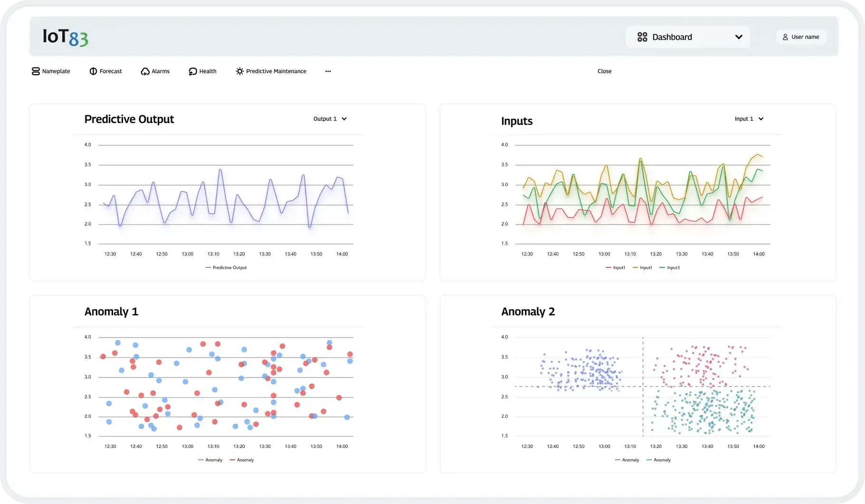
Task: Click the Health speech-bubble icon
Action: click(192, 71)
